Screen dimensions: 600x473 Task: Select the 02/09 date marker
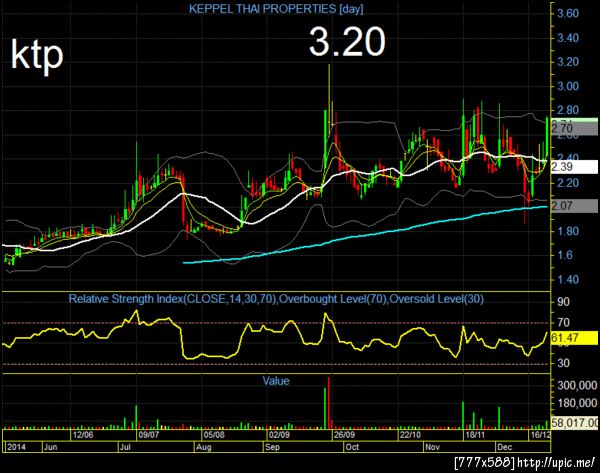279,435
